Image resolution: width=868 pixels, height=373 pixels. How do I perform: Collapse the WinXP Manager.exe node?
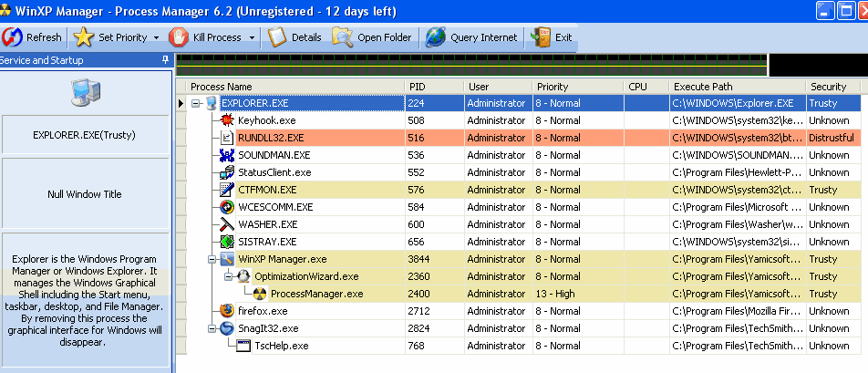(212, 259)
